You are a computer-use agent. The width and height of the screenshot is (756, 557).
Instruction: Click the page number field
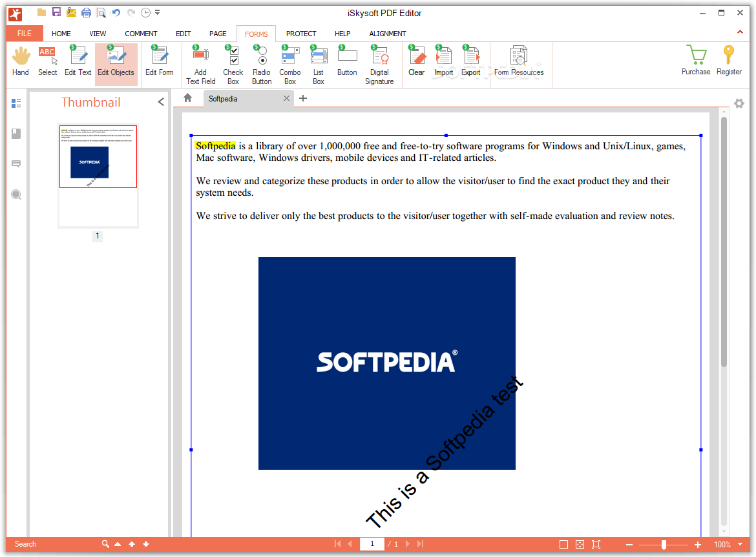pos(372,544)
